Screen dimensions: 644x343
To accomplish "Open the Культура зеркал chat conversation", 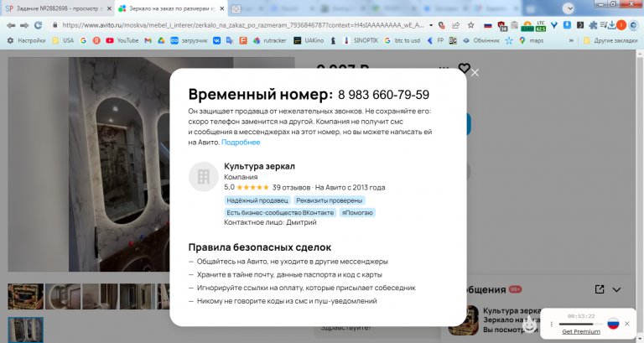I will 495,320.
